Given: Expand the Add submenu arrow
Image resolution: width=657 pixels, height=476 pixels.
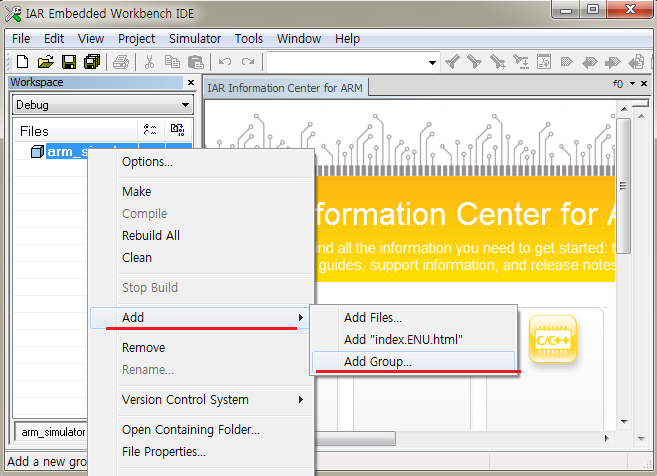Looking at the screenshot, I should coord(301,318).
